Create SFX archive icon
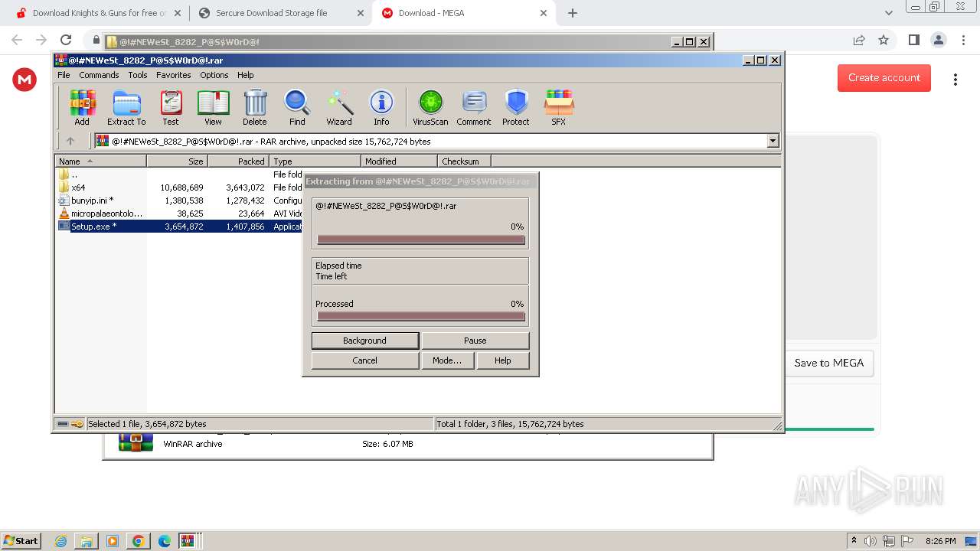980x551 pixels. tap(559, 107)
